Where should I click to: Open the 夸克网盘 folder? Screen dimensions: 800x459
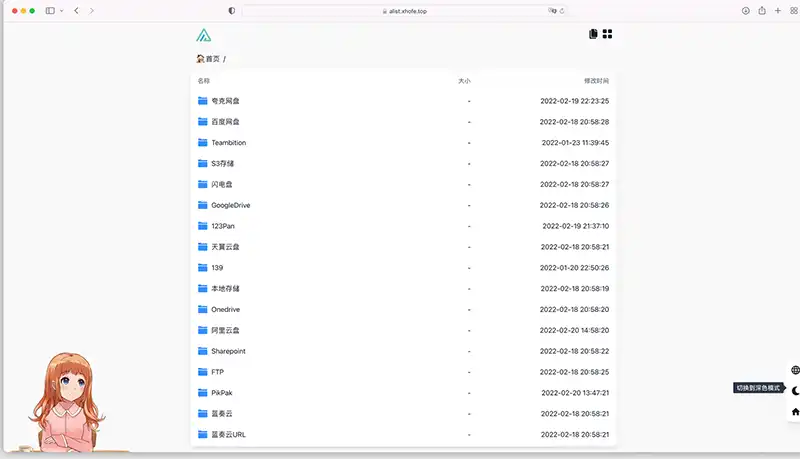[x=403, y=101]
